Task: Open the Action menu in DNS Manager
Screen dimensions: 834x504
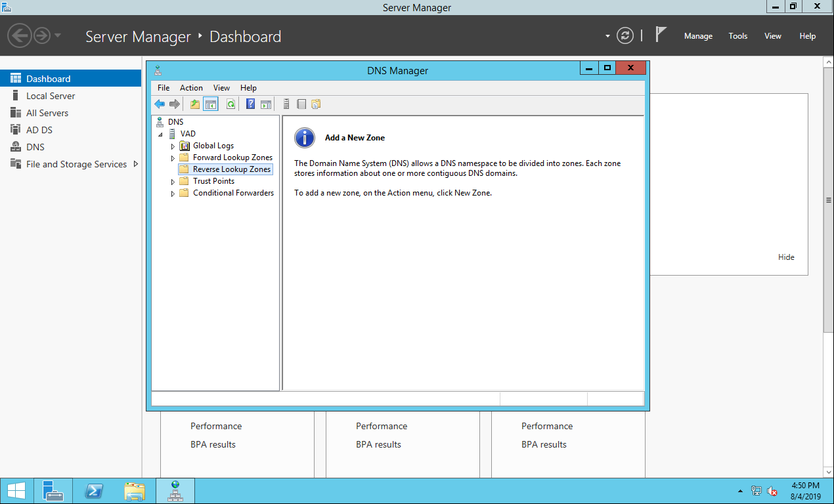Action: coord(191,88)
